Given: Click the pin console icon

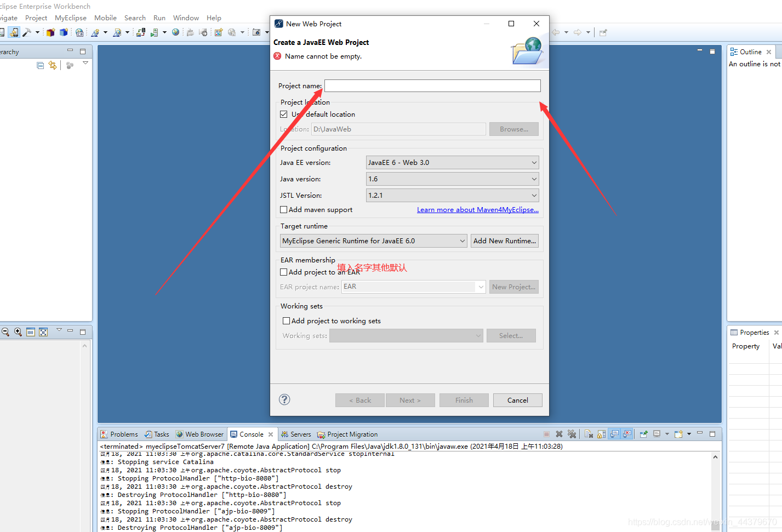Looking at the screenshot, I should (x=643, y=434).
